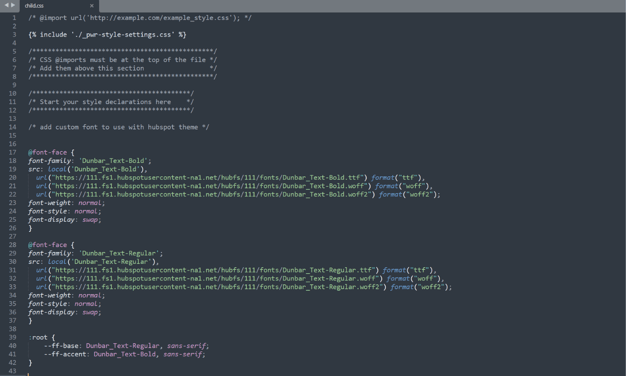Click format("ttf") on line 20
626x376 pixels.
pos(396,178)
